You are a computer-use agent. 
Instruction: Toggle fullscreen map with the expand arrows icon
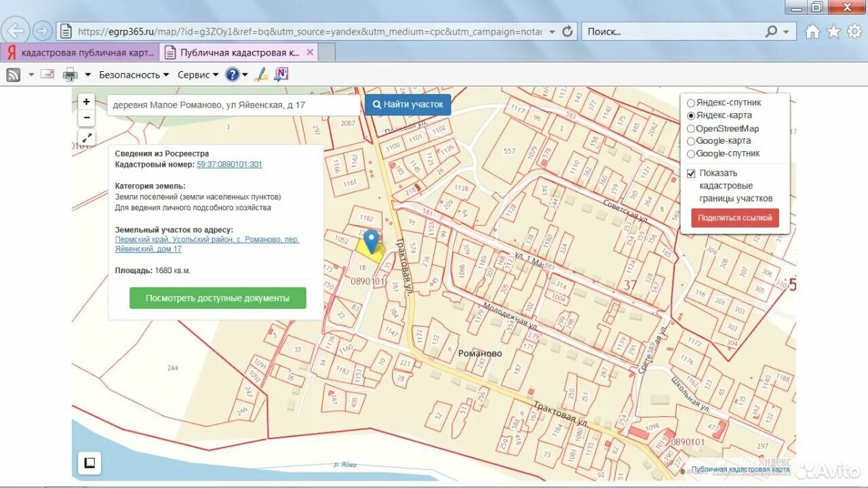click(87, 139)
